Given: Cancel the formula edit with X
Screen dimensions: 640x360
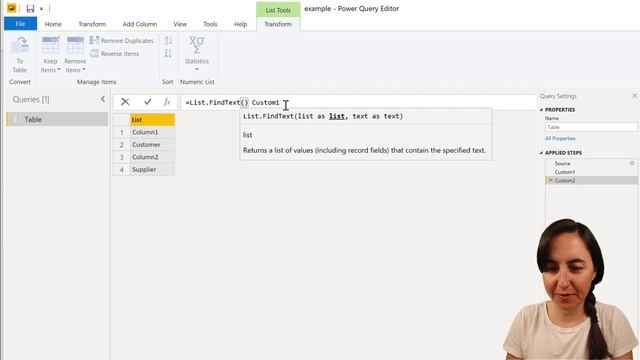Looking at the screenshot, I should tap(125, 102).
